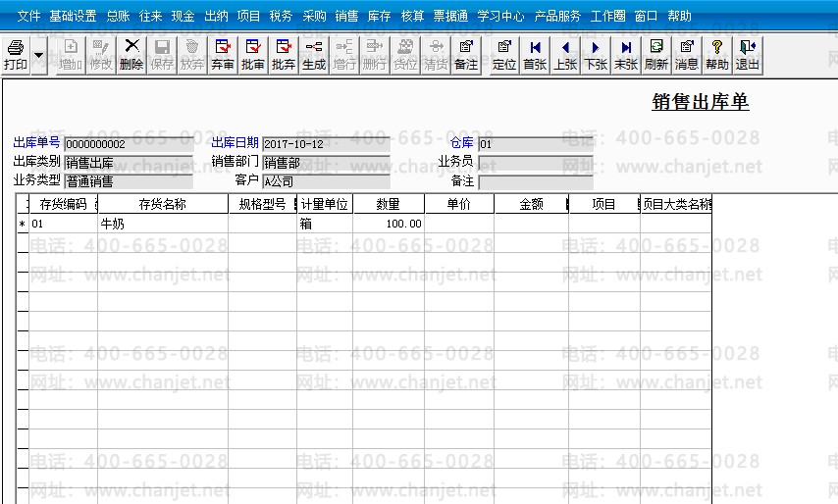
Task: Click the 批审 batch approve icon
Action: [253, 56]
